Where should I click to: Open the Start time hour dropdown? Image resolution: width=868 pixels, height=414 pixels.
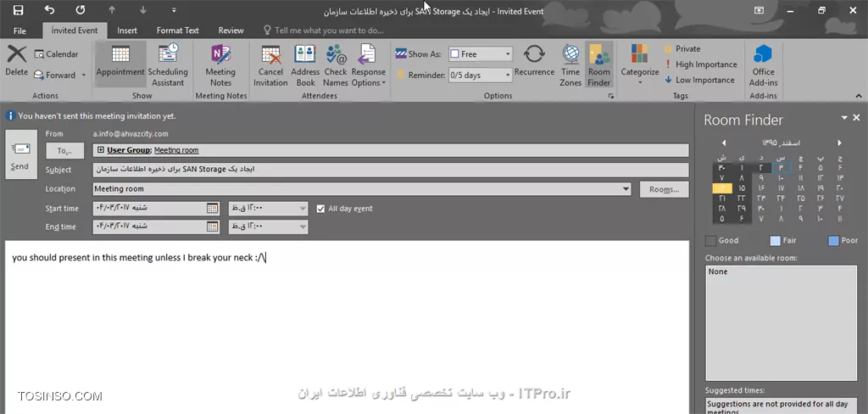303,209
